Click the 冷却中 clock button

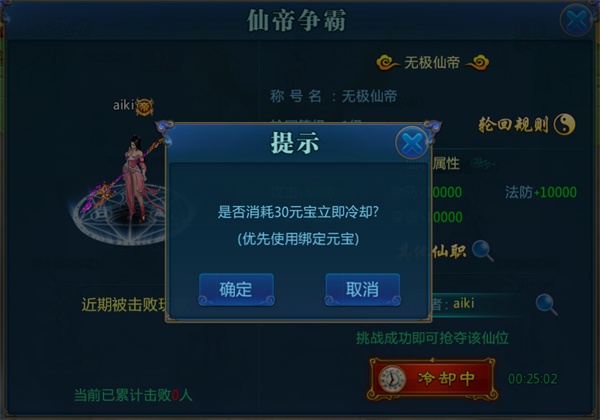432,379
